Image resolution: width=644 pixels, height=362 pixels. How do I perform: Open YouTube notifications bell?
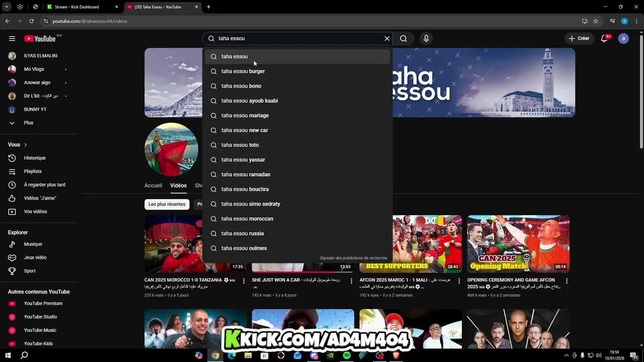[x=605, y=39]
